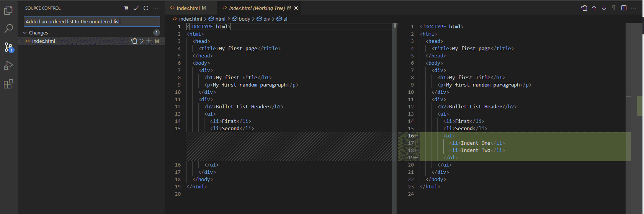Close the index.html Working Tree tab

click(x=296, y=8)
